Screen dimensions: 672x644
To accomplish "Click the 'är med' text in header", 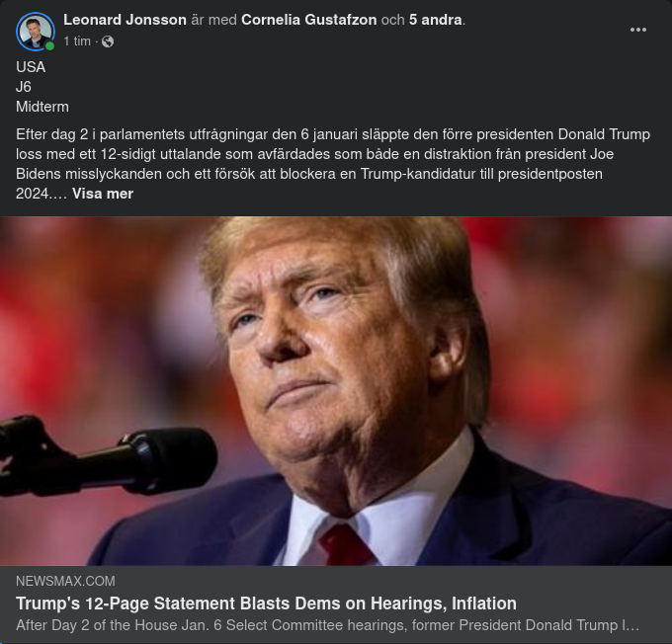I will 213,20.
